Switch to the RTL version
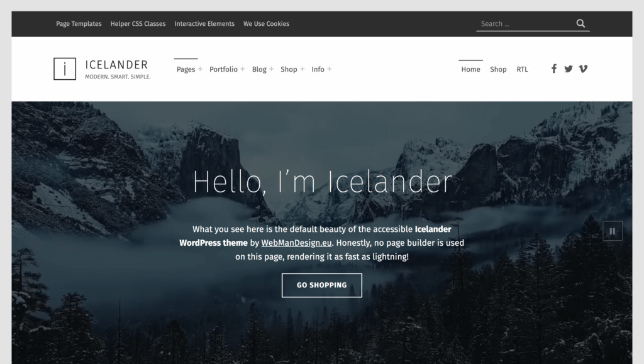Image resolution: width=644 pixels, height=364 pixels. [522, 69]
